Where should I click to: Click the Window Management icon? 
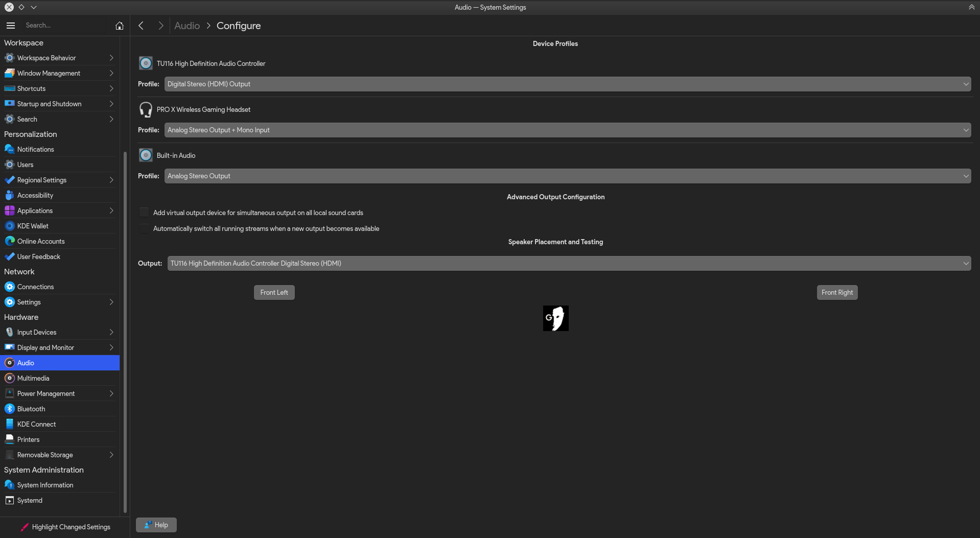click(9, 73)
